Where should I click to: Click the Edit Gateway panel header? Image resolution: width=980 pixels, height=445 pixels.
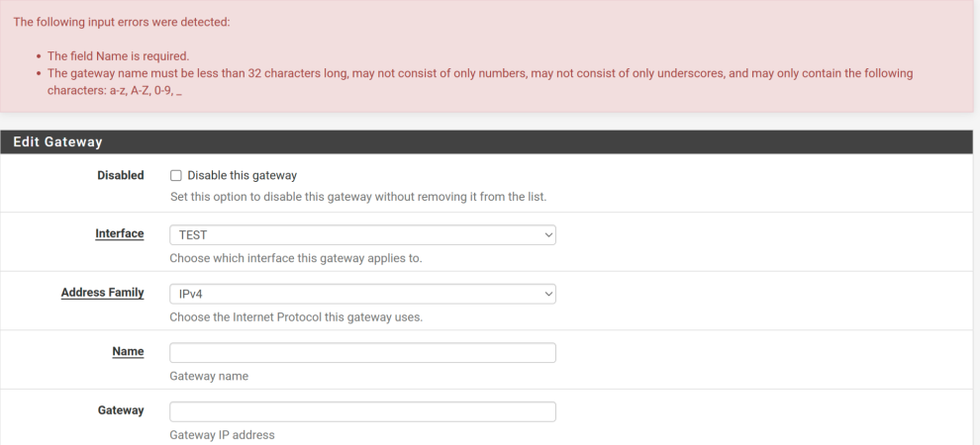[x=486, y=141]
